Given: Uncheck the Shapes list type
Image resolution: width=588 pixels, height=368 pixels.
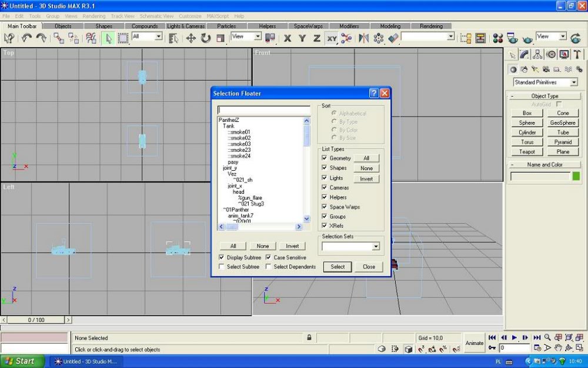Looking at the screenshot, I should (x=325, y=167).
